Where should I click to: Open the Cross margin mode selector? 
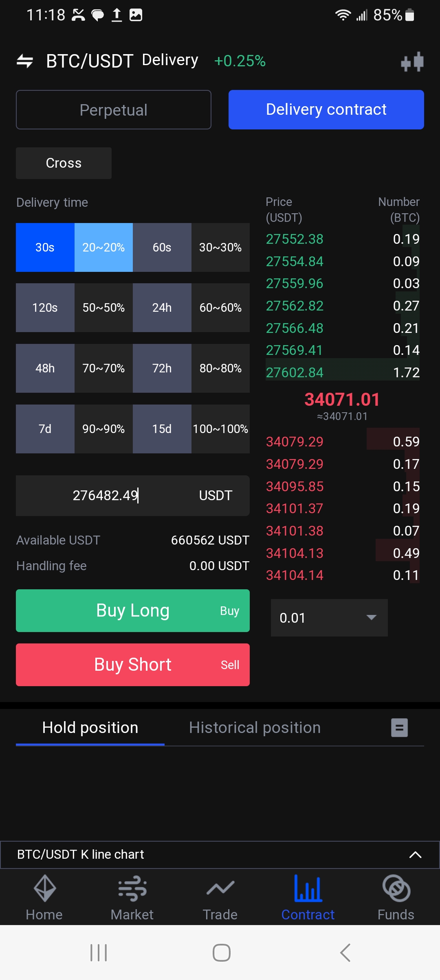64,163
